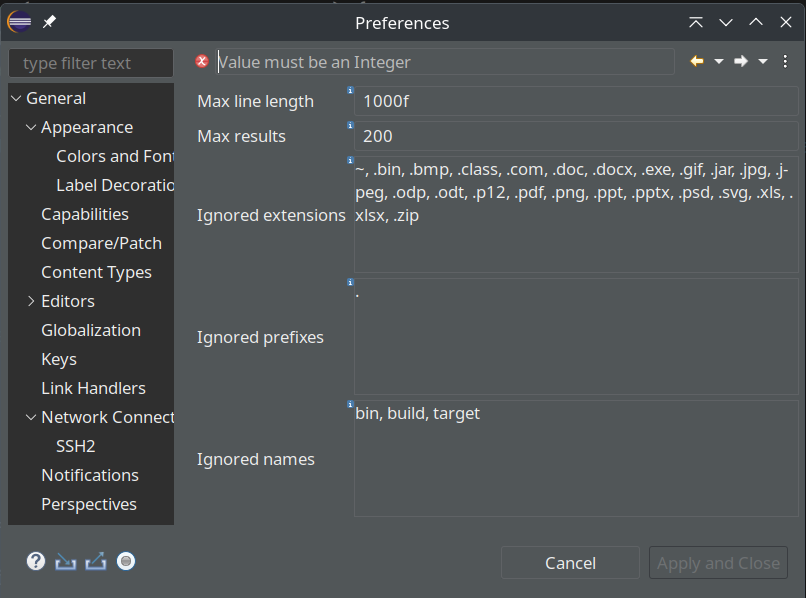806x598 pixels.
Task: Maximize the Preferences window
Action: click(x=756, y=22)
